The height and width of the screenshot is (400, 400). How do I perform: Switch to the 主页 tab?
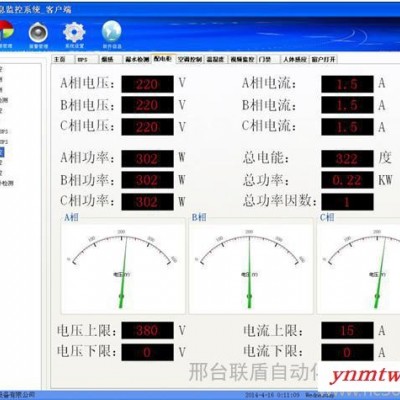pos(63,59)
